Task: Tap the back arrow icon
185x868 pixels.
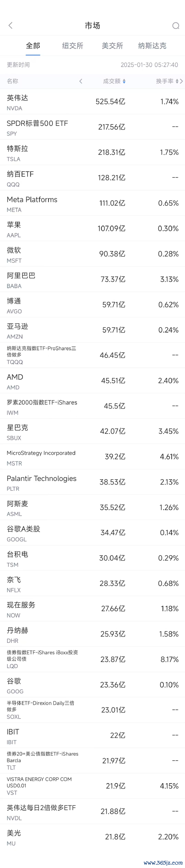Action: (10, 25)
